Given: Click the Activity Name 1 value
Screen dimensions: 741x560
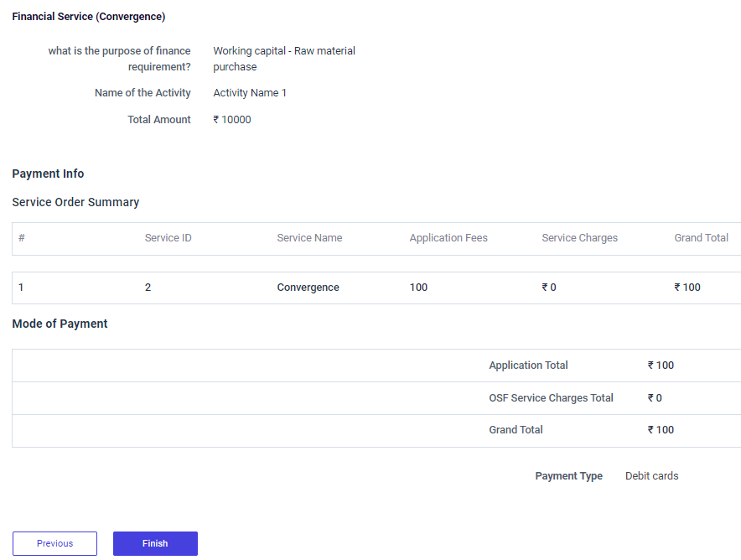Looking at the screenshot, I should coord(250,93).
